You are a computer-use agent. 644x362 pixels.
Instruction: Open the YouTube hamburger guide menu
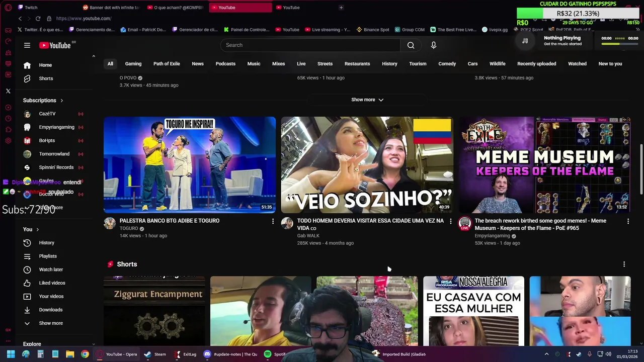27,45
